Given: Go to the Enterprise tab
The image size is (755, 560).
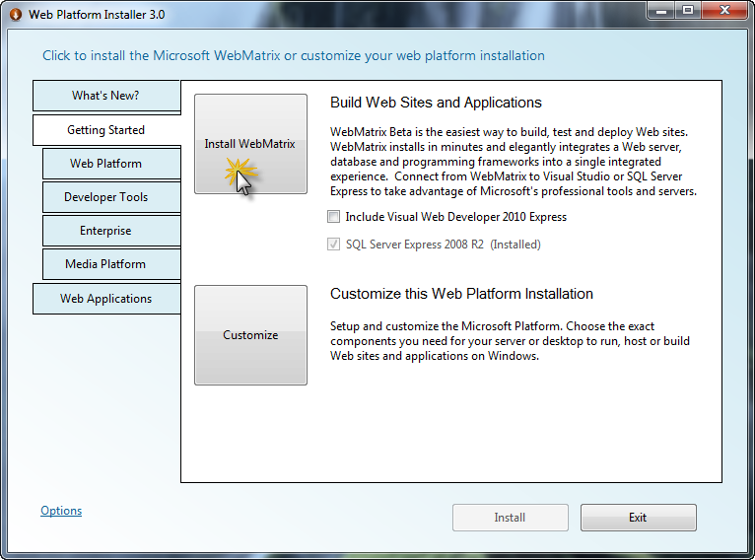Looking at the screenshot, I should (x=111, y=231).
